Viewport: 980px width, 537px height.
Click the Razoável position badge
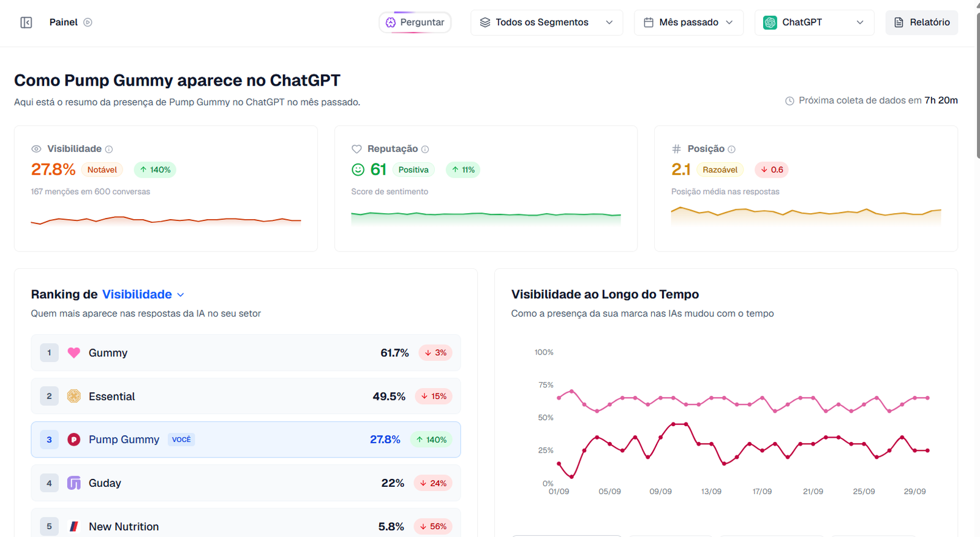click(720, 170)
